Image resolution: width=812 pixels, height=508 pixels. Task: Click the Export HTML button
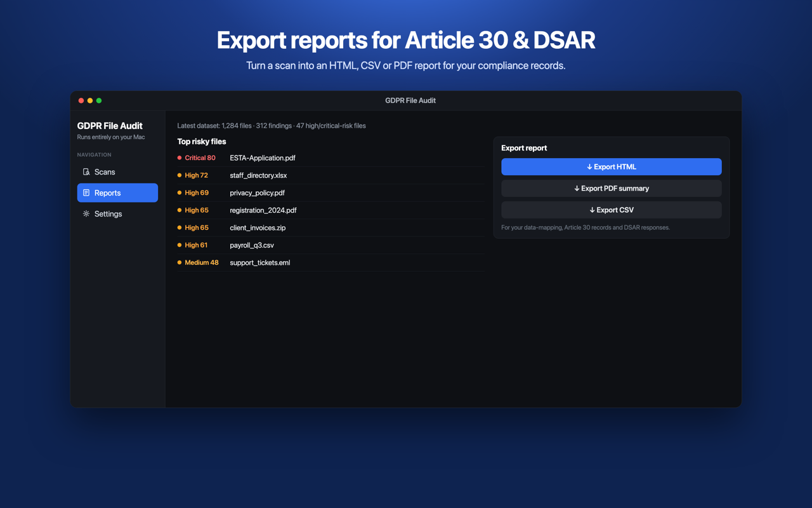(611, 167)
